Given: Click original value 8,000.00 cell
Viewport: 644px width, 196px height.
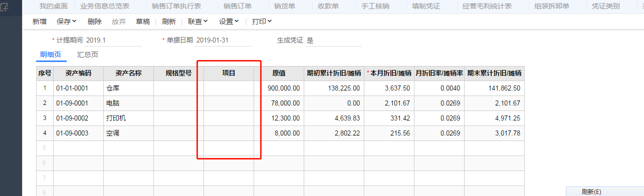Looking at the screenshot, I should click(x=279, y=133).
